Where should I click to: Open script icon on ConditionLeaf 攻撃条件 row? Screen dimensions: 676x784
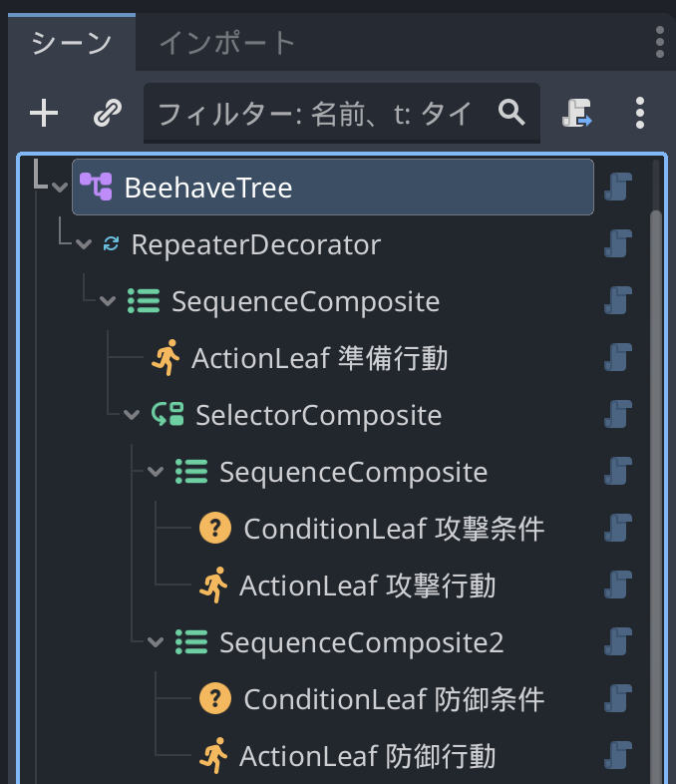pos(619,528)
